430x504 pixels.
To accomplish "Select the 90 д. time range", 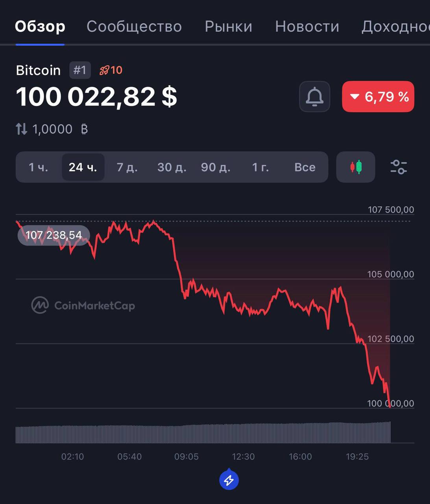I will click(216, 167).
